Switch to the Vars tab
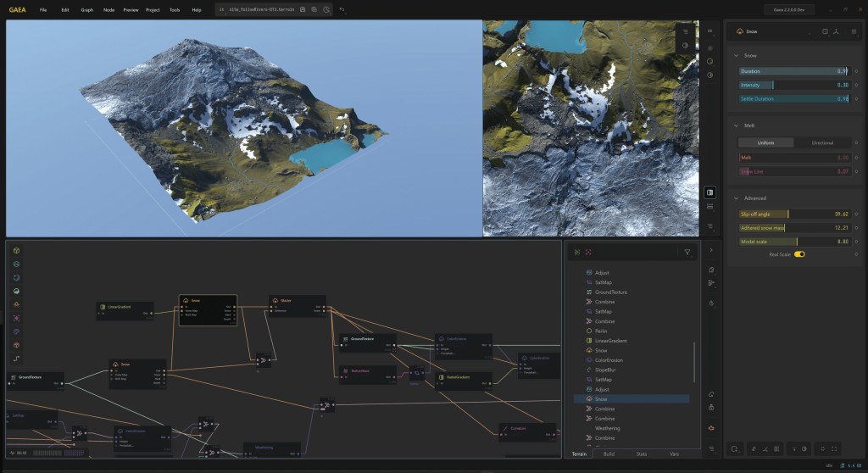The width and height of the screenshot is (868, 473). click(674, 454)
